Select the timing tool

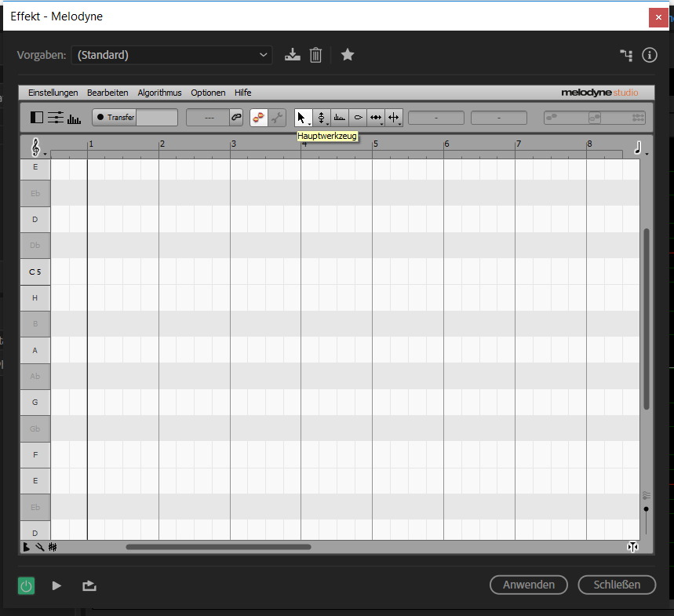point(376,118)
